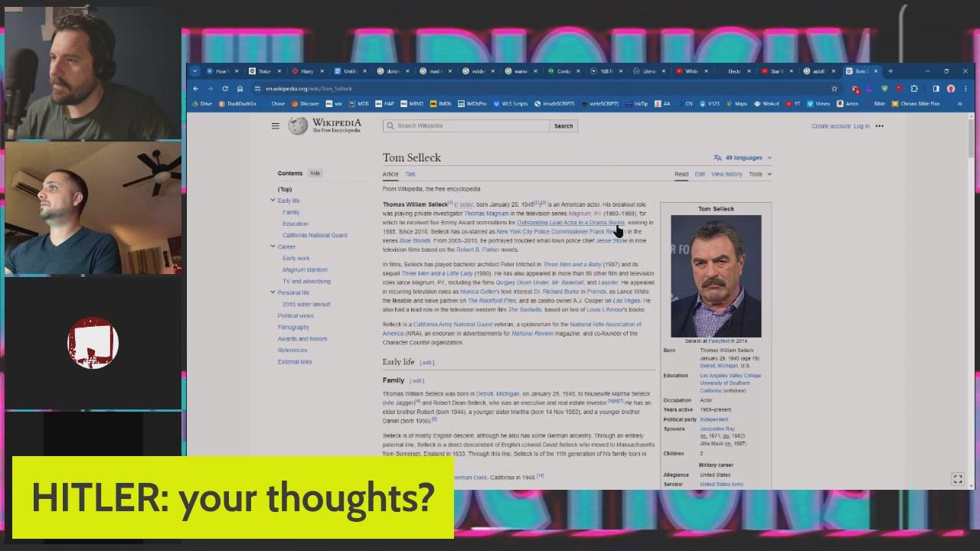Open the Extensions puzzle icon
The height and width of the screenshot is (551, 980).
click(x=914, y=89)
